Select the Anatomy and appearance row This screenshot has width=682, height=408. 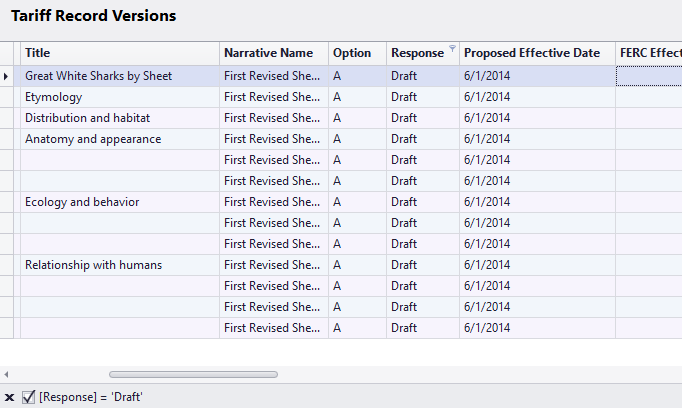(341, 139)
